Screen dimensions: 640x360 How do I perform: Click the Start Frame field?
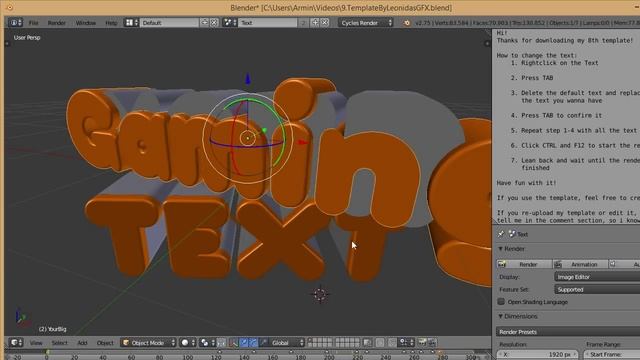[612, 354]
